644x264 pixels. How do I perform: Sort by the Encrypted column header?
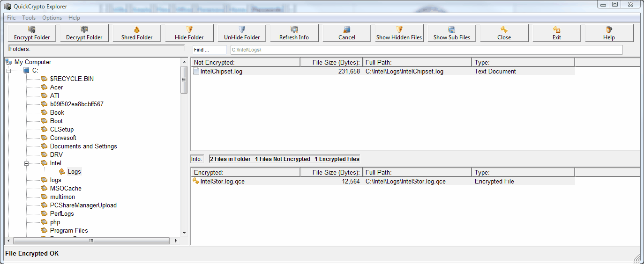246,172
